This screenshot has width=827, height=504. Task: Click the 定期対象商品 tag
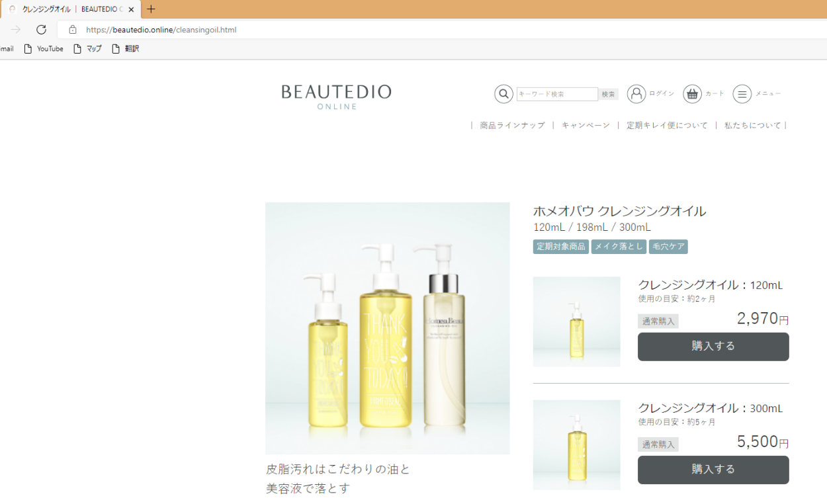click(x=561, y=247)
